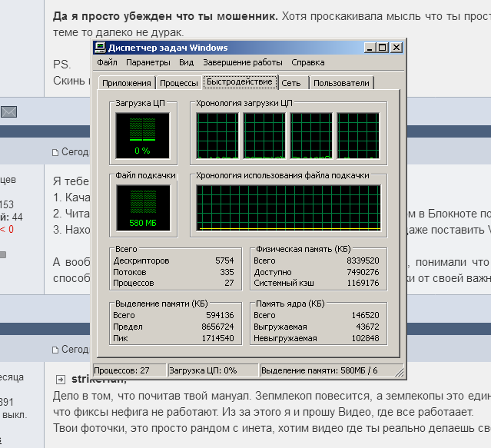
Task: Open the Вид menu
Action: coord(186,62)
